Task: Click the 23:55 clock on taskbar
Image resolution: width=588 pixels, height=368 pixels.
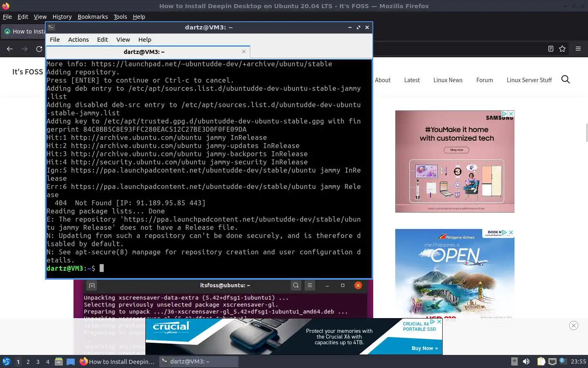Action: pyautogui.click(x=578, y=361)
